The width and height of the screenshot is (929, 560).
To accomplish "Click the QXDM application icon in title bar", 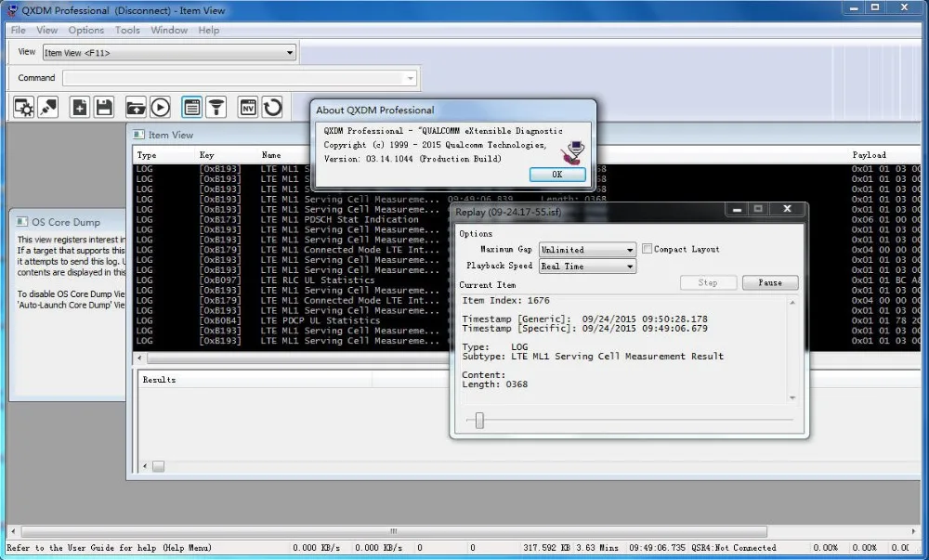I will click(12, 10).
